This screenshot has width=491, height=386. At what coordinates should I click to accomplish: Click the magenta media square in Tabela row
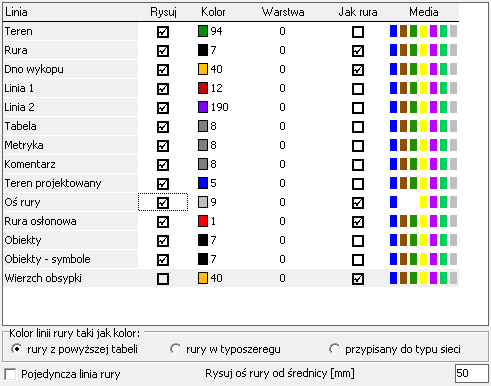[433, 126]
